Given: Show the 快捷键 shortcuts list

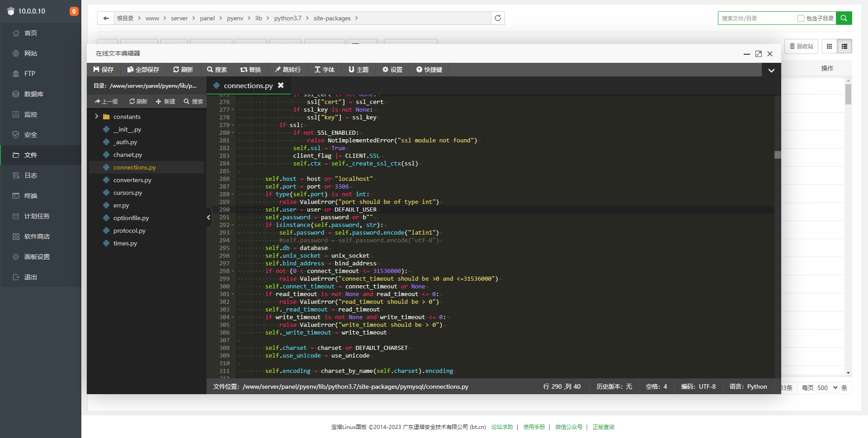Looking at the screenshot, I should pos(429,70).
